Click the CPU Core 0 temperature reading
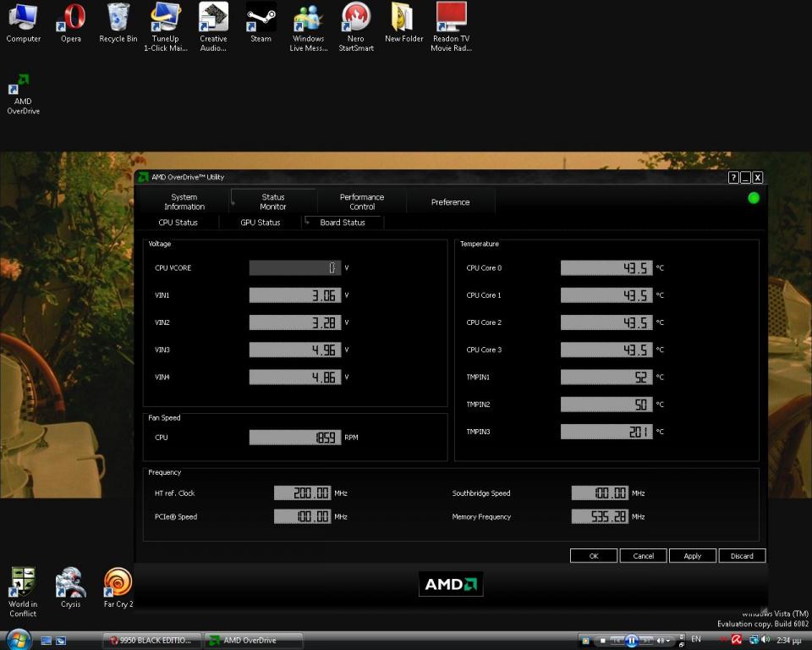The height and width of the screenshot is (650, 812). 606,268
